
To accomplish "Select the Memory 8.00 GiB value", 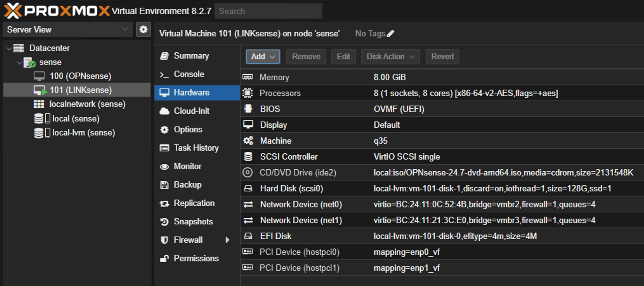I will click(x=390, y=77).
